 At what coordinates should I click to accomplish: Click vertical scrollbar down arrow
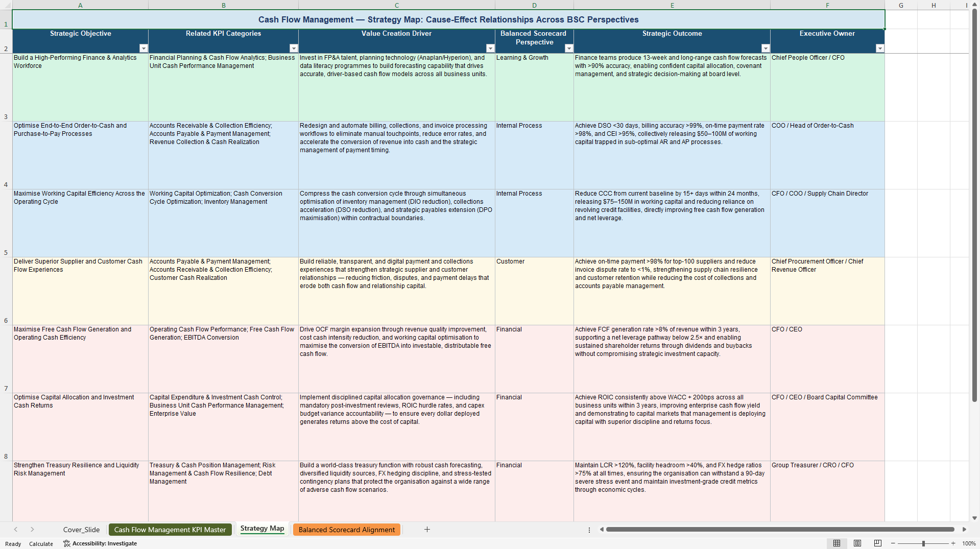pos(974,518)
